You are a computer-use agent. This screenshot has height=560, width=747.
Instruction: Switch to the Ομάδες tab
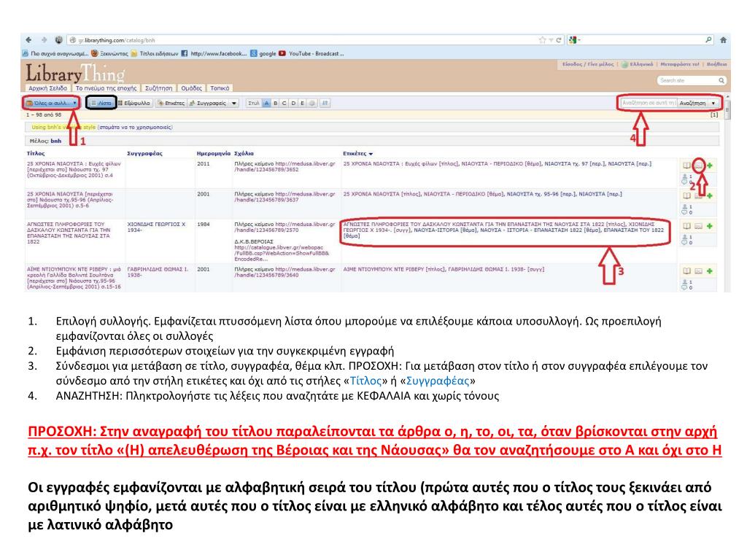(x=192, y=88)
